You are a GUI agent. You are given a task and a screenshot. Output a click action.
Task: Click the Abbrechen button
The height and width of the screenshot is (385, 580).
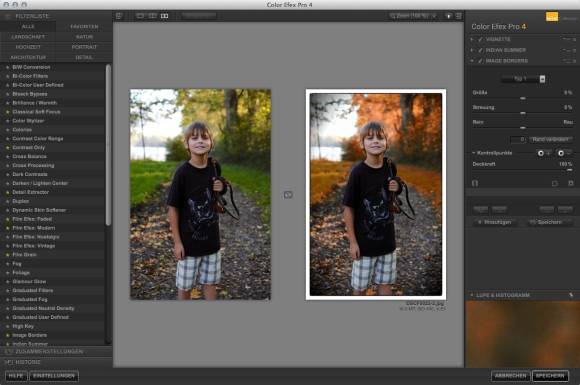[x=510, y=376]
